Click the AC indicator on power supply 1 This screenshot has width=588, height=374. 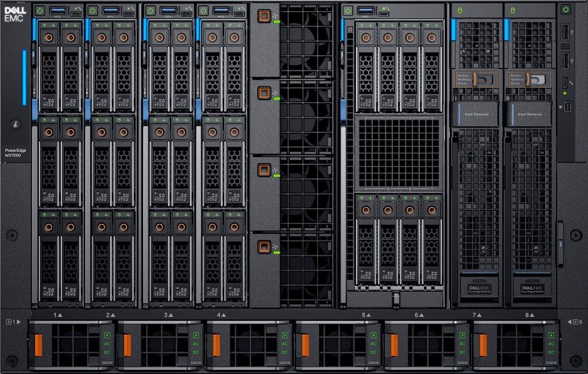tap(107, 344)
